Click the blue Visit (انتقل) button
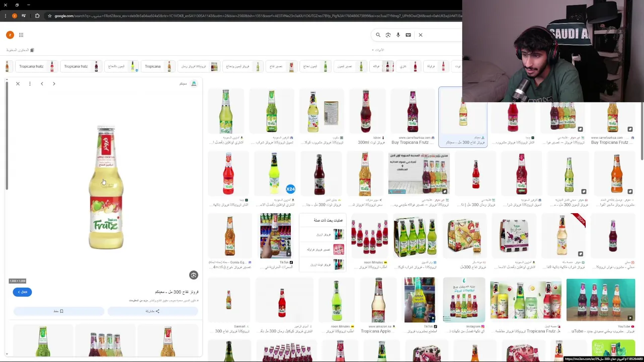The image size is (644, 362). click(22, 292)
